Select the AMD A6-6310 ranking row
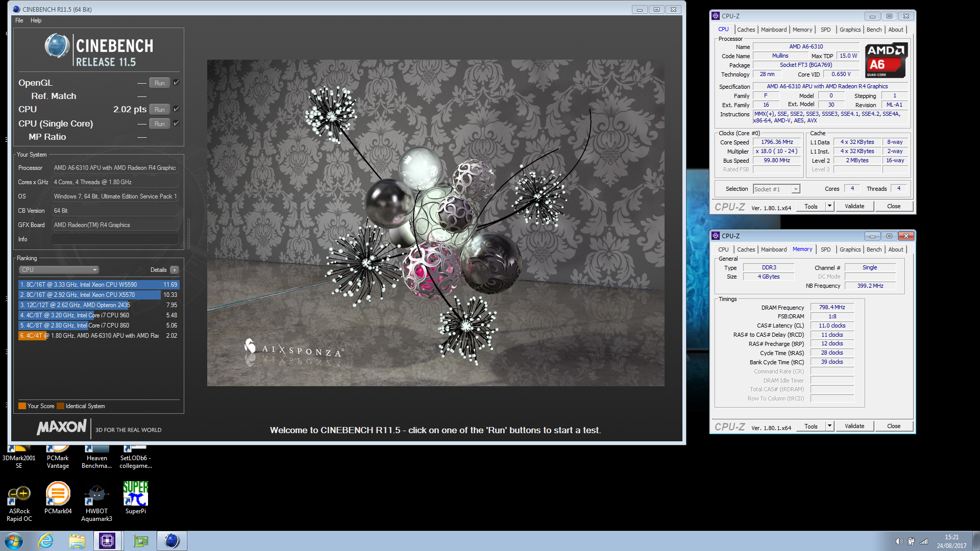Screen dimensions: 980x551 tap(99, 336)
